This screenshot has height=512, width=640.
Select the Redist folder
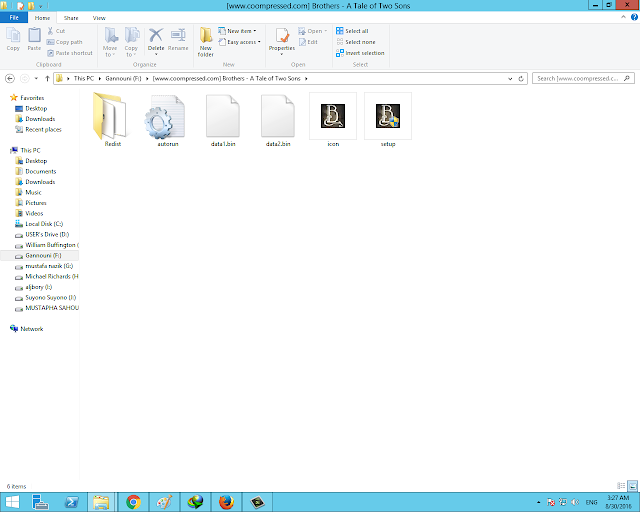113,120
